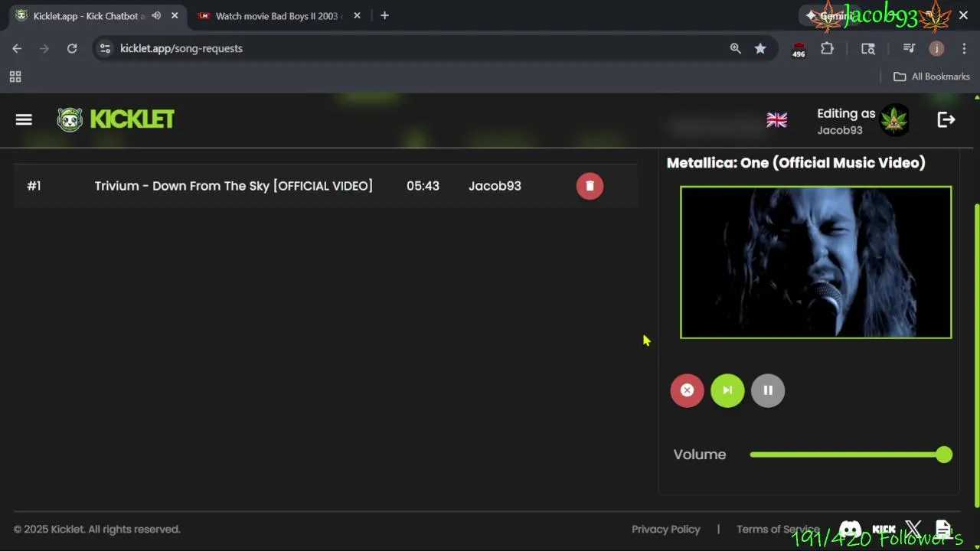
Task: Click the Trivium - Down From The Sky title
Action: (234, 186)
